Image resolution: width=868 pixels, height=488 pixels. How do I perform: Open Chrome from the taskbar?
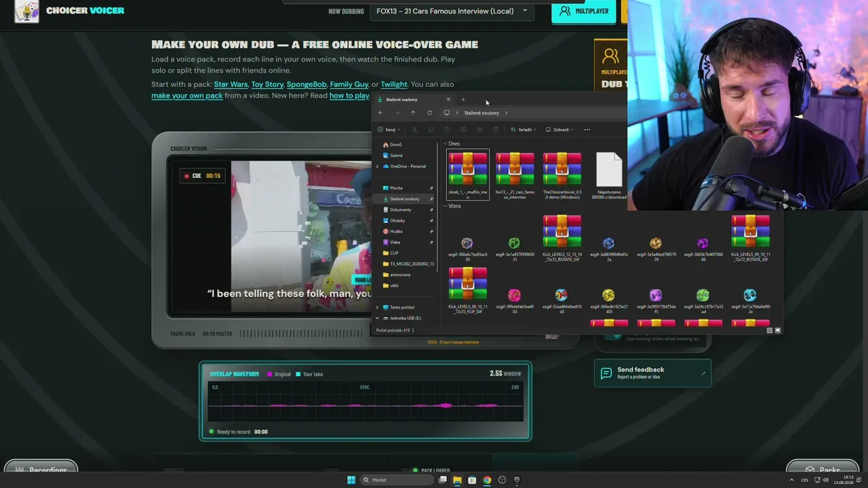tap(487, 480)
